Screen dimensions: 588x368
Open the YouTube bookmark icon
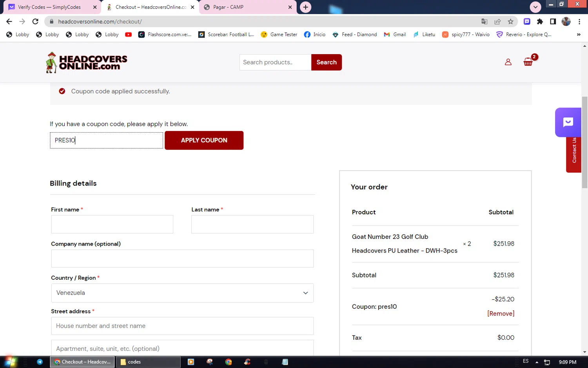tap(128, 35)
